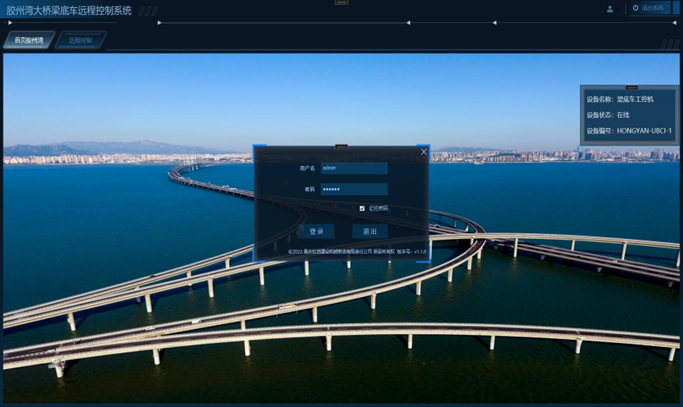Click the small handle at top center of window
This screenshot has height=407, width=683.
coord(341,2)
